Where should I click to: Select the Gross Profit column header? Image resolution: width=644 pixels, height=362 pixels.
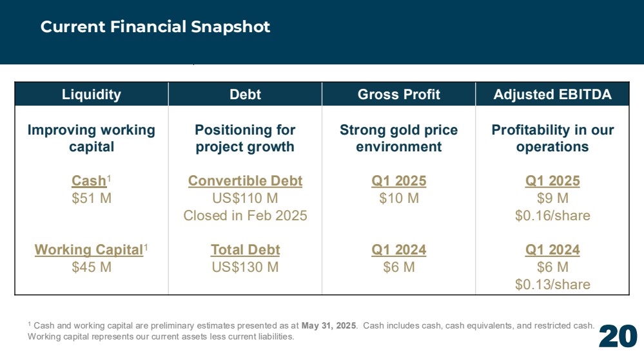(399, 95)
